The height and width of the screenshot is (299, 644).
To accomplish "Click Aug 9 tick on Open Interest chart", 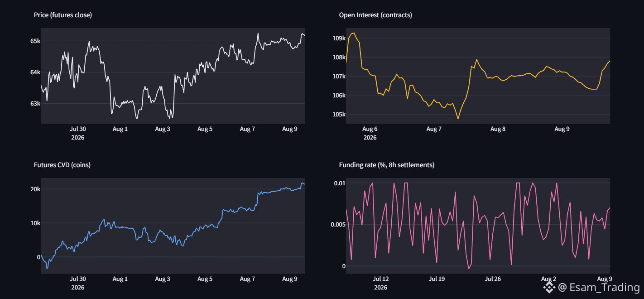I will click(562, 129).
